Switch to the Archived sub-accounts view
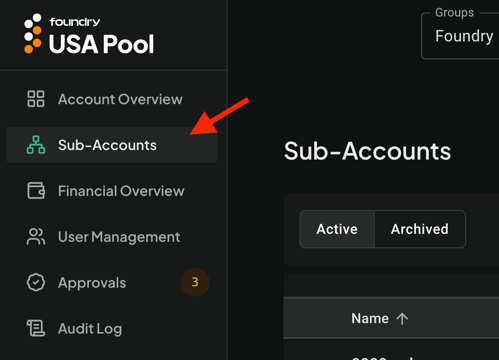 tap(420, 229)
